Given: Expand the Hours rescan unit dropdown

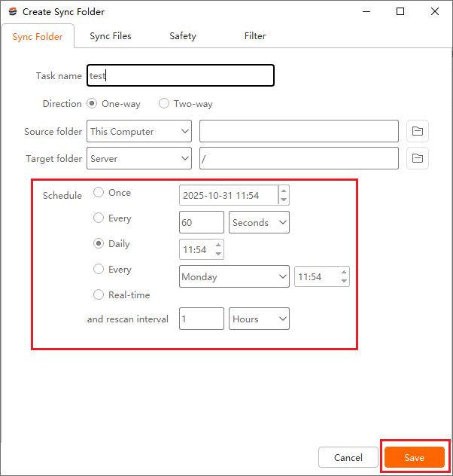Looking at the screenshot, I should point(259,319).
